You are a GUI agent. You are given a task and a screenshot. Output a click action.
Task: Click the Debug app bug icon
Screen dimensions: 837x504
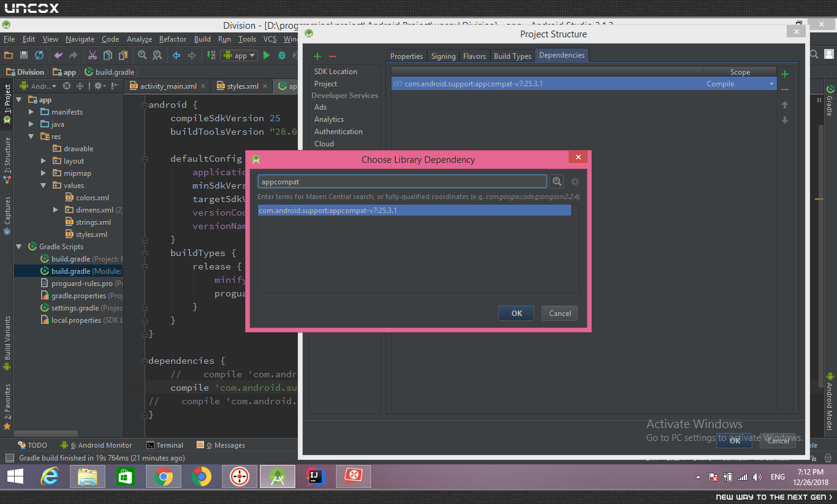[282, 55]
